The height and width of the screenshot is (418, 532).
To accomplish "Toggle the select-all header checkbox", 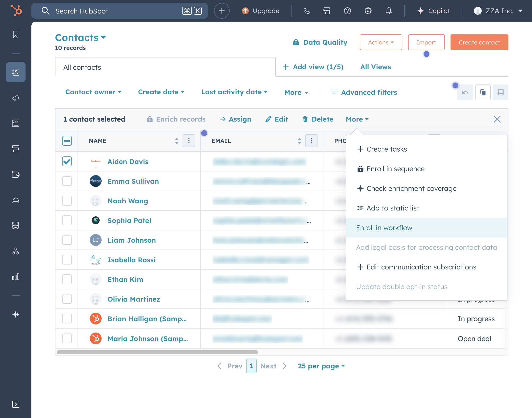I will click(67, 141).
